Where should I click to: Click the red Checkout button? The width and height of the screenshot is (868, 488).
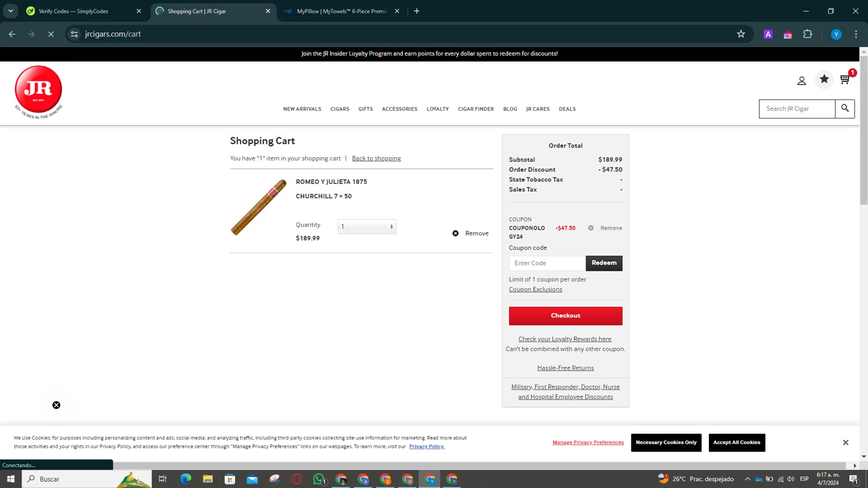tap(565, 316)
